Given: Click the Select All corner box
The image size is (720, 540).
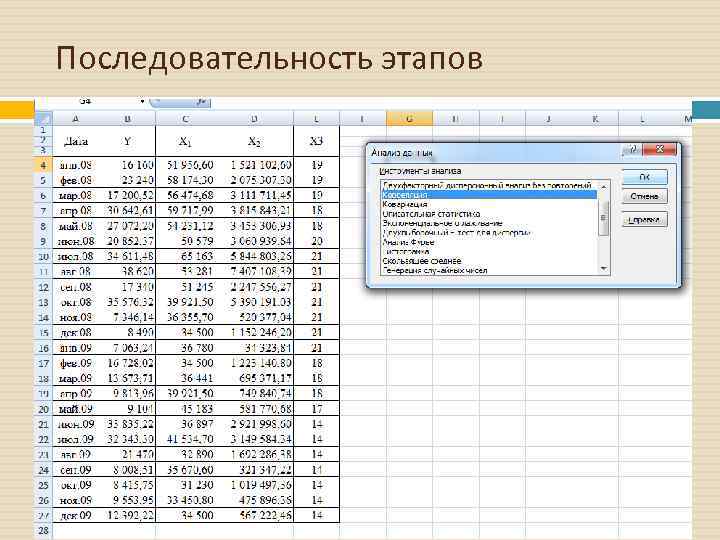Looking at the screenshot, I should [44, 119].
